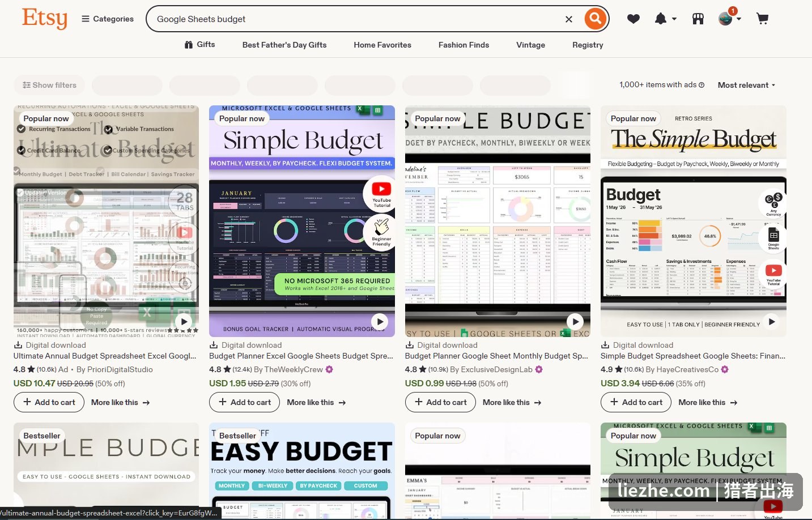Click Star Seller badge beside ExclusiveDesignLab
This screenshot has height=520, width=812.
coord(539,369)
